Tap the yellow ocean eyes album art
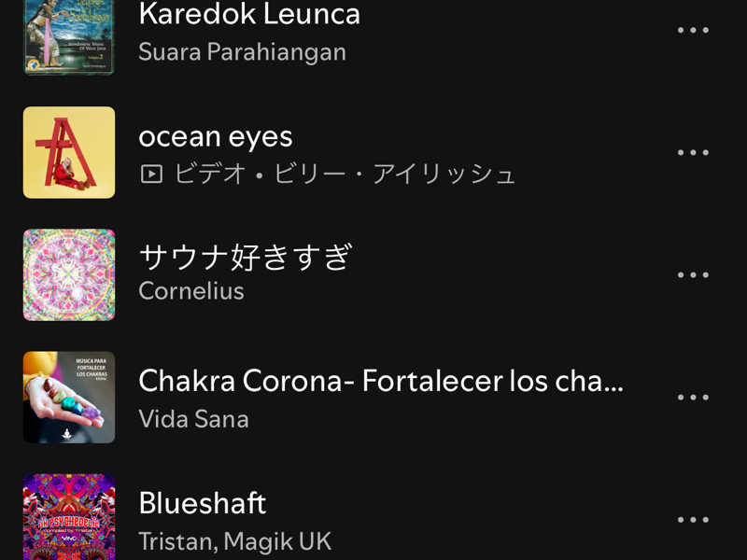 coord(69,152)
